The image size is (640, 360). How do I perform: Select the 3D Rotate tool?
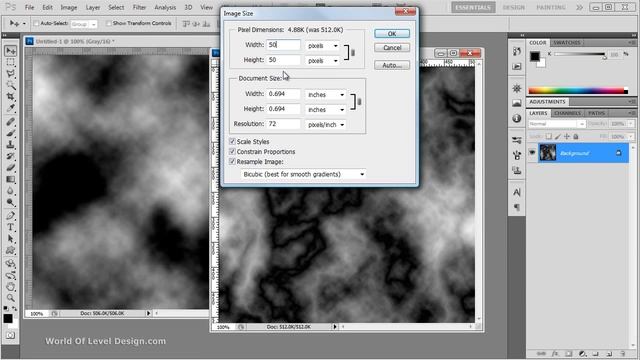11,264
